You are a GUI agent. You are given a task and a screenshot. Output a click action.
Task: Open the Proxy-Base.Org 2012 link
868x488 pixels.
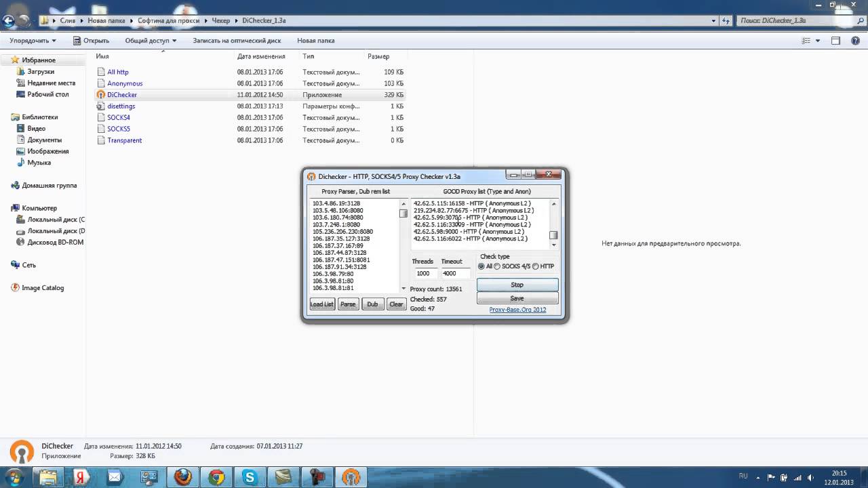[517, 310]
